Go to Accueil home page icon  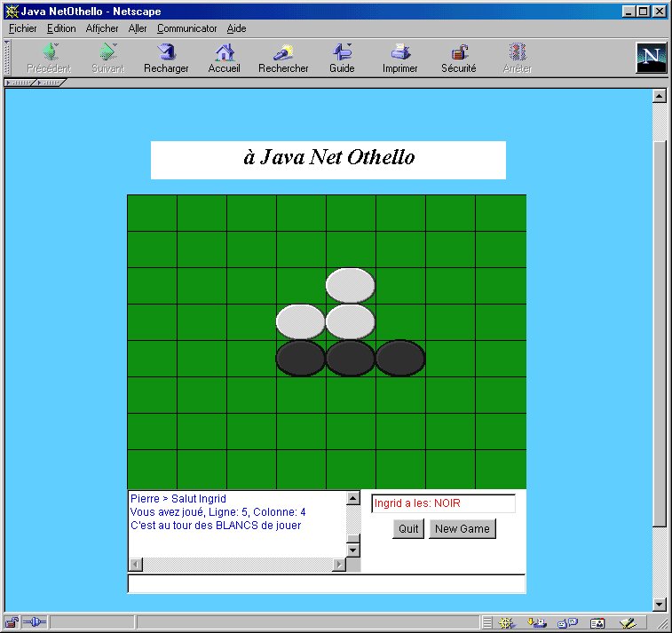pyautogui.click(x=225, y=52)
